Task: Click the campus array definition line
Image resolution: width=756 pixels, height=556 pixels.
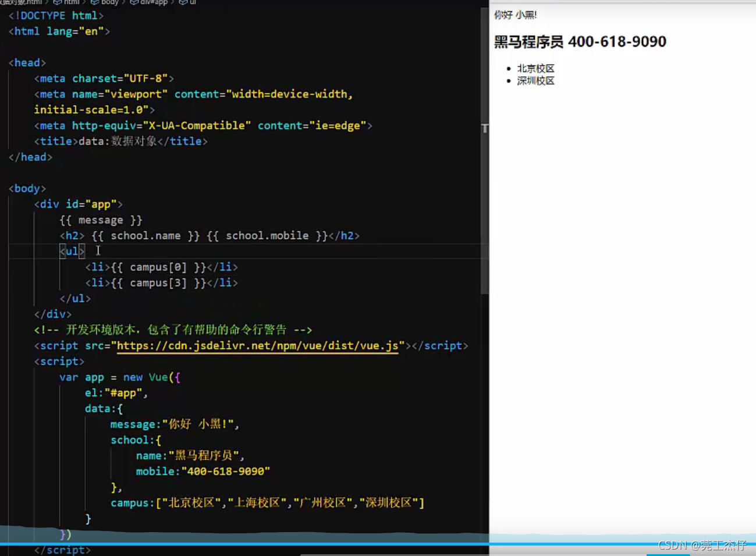Action: coord(268,503)
